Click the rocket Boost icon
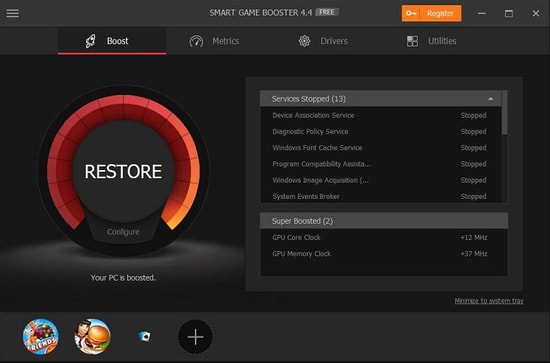The width and height of the screenshot is (550, 363). point(90,41)
